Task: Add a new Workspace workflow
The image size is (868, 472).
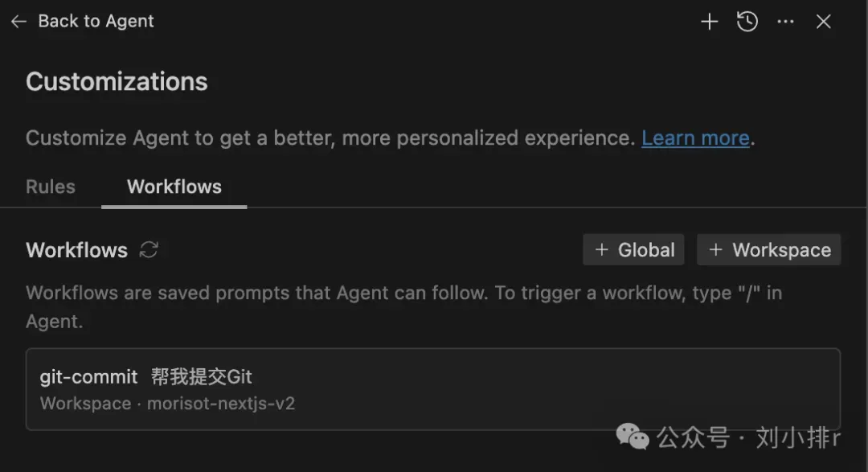Action: tap(769, 250)
